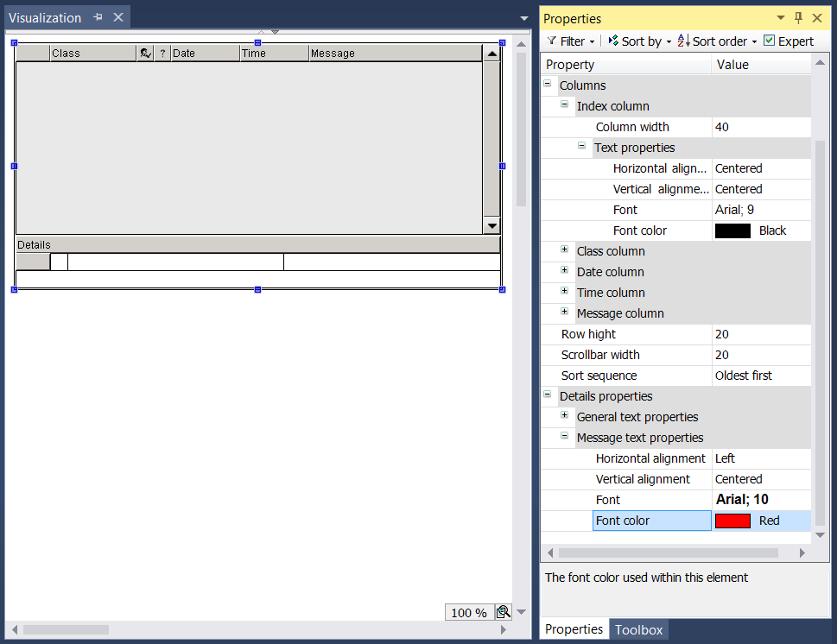Pin the Properties panel
837x644 pixels.
pyautogui.click(x=799, y=18)
